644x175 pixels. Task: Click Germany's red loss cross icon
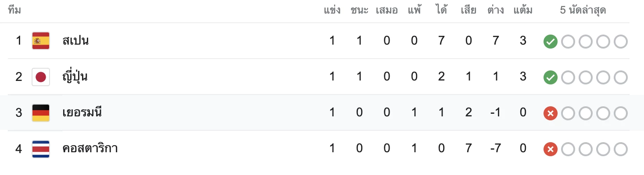click(x=550, y=114)
